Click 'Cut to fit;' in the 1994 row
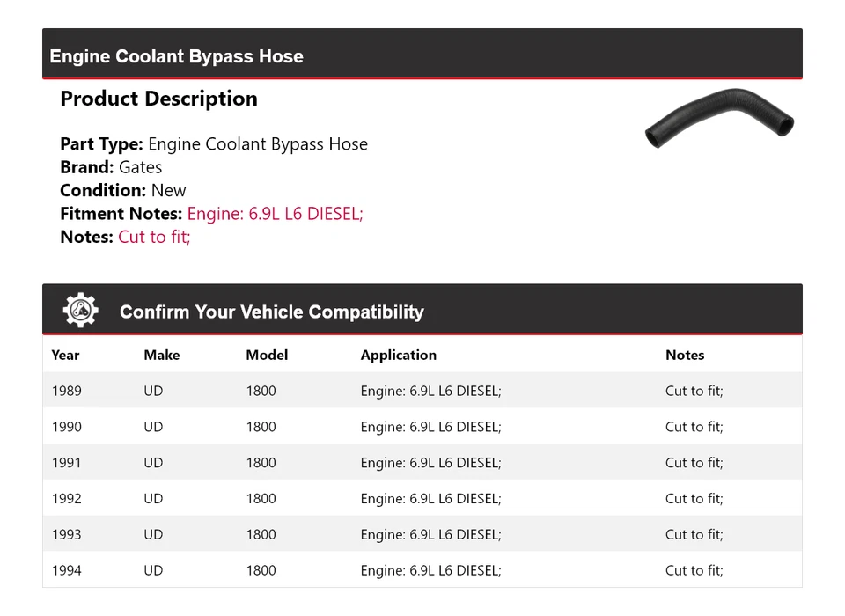845x616 pixels. (x=694, y=570)
